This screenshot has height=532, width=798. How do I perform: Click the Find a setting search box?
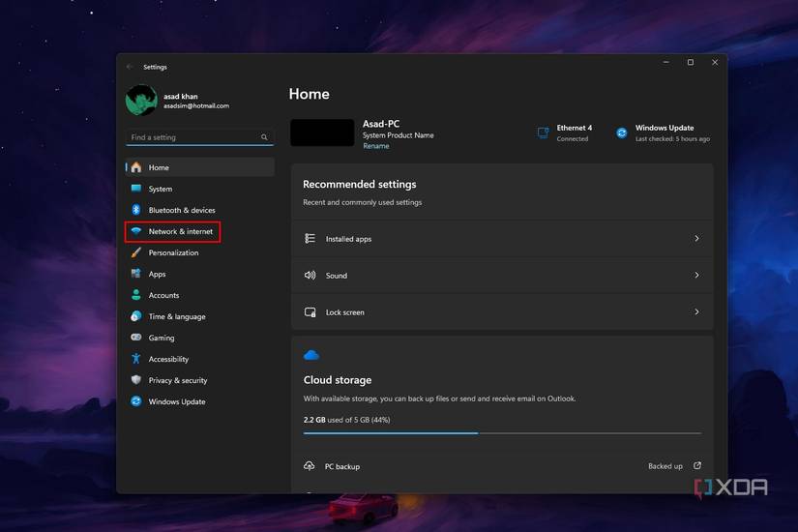click(199, 137)
